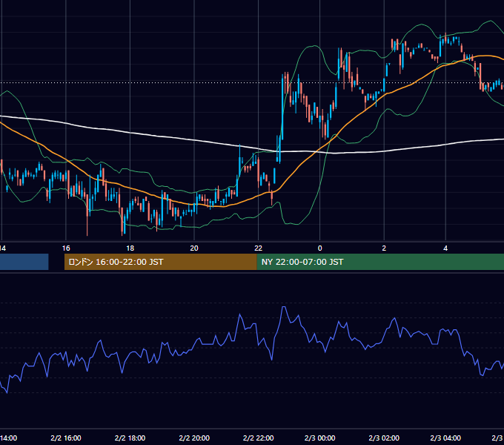Click the London 16:00-22:00 JST session bar
Image resolution: width=504 pixels, height=445 pixels.
(x=161, y=262)
